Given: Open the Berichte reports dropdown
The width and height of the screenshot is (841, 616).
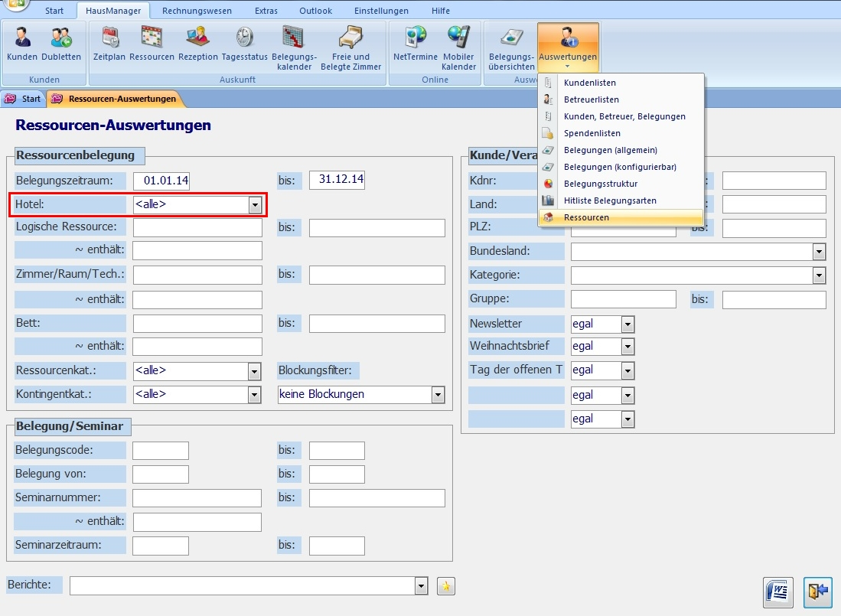Looking at the screenshot, I should coord(420,586).
